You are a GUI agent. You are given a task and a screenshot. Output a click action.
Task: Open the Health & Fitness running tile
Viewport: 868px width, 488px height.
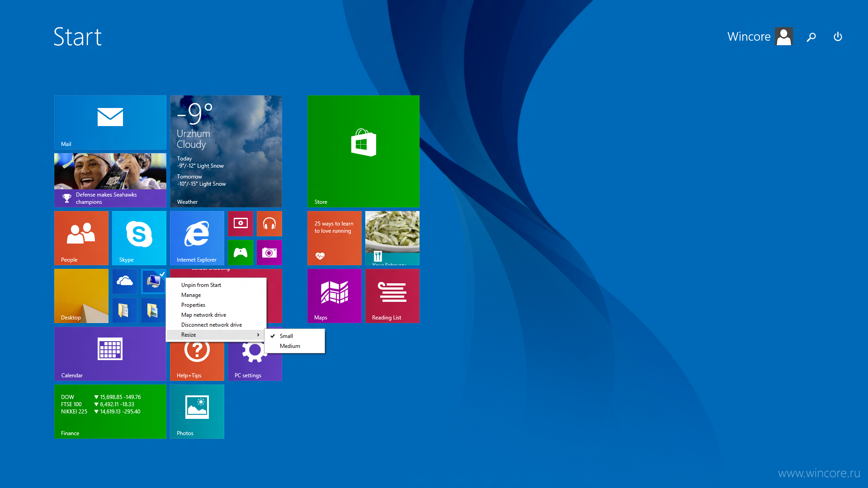(x=335, y=238)
